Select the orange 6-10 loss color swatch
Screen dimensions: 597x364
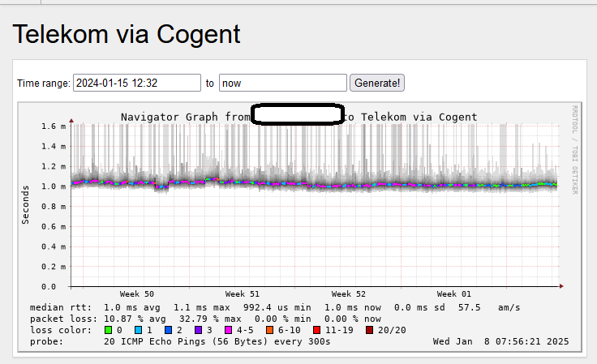[x=269, y=330]
